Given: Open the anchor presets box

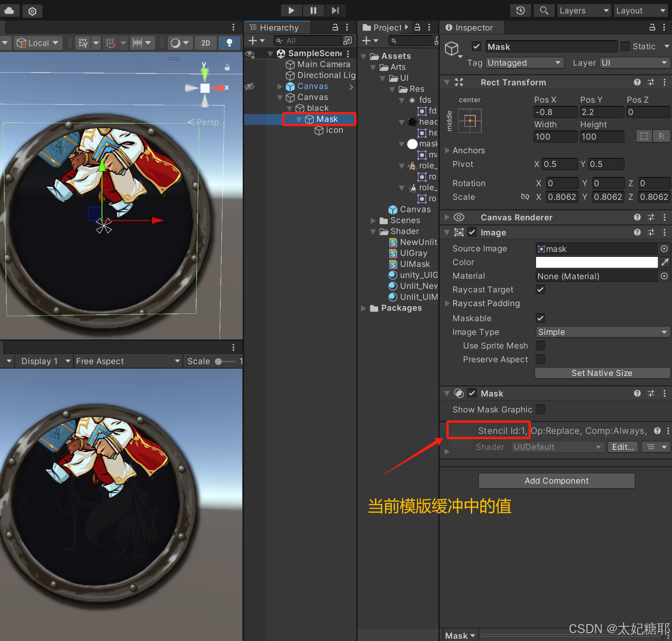Looking at the screenshot, I should click(470, 121).
